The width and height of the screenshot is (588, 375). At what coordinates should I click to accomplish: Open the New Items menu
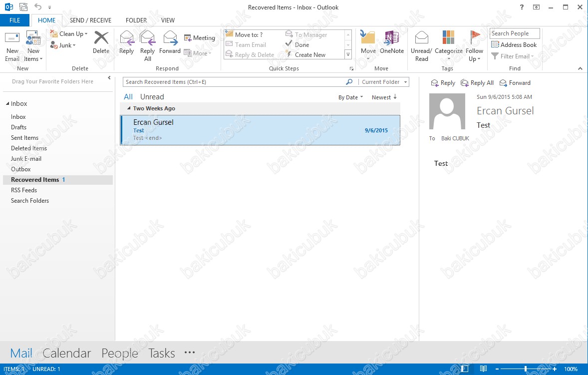pyautogui.click(x=33, y=47)
